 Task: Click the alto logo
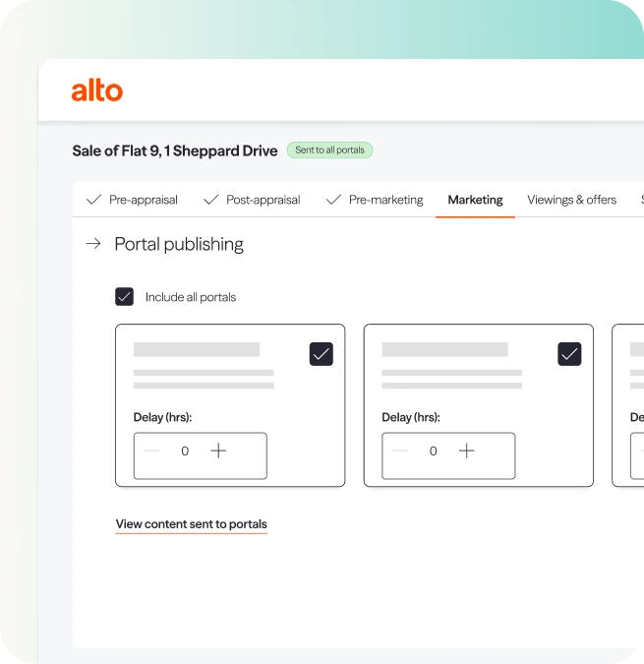pyautogui.click(x=96, y=91)
